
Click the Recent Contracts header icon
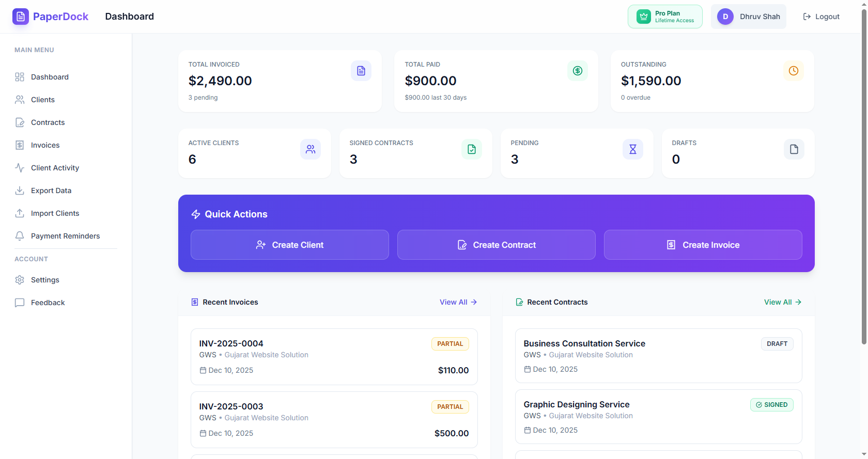(519, 302)
